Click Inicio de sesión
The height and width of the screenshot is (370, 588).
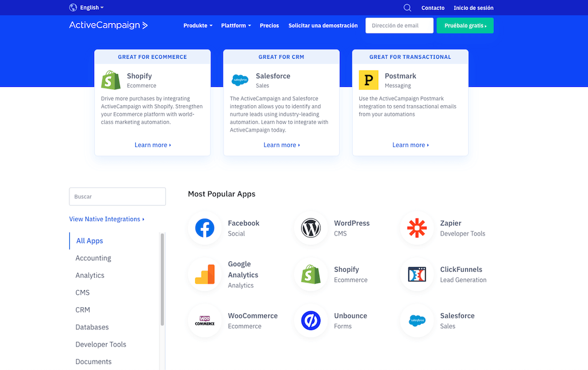tap(473, 8)
